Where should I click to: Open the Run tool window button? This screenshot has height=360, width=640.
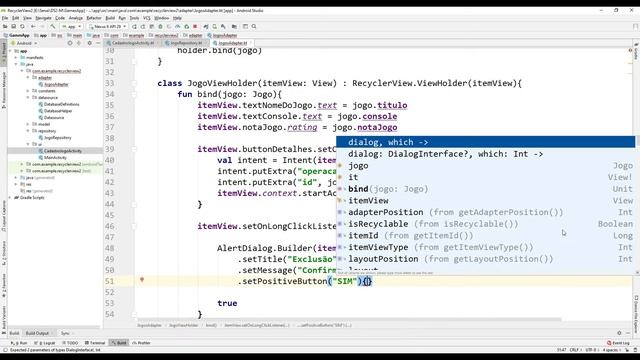tap(19, 343)
